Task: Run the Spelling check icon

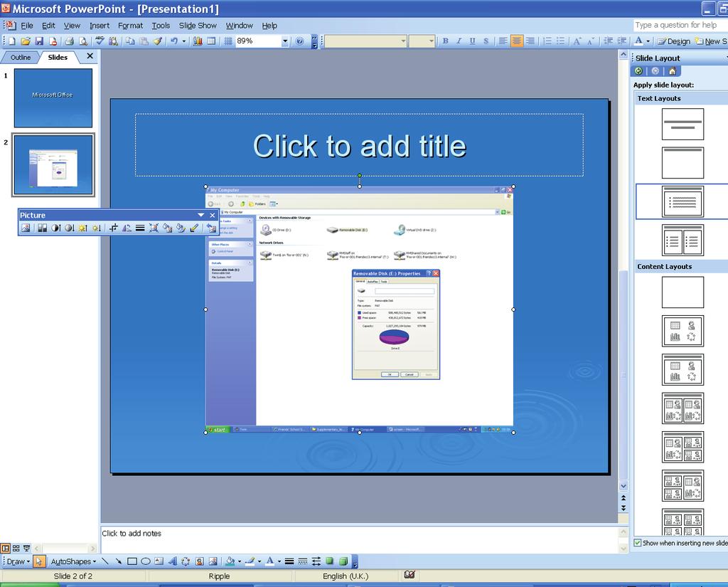Action: coord(100,41)
